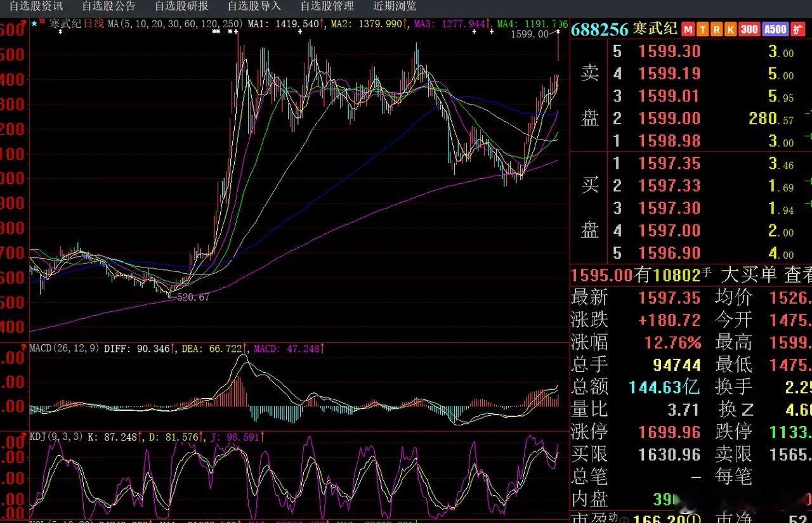
Task: Click the 涨幅 value 12.76%
Action: (673, 343)
